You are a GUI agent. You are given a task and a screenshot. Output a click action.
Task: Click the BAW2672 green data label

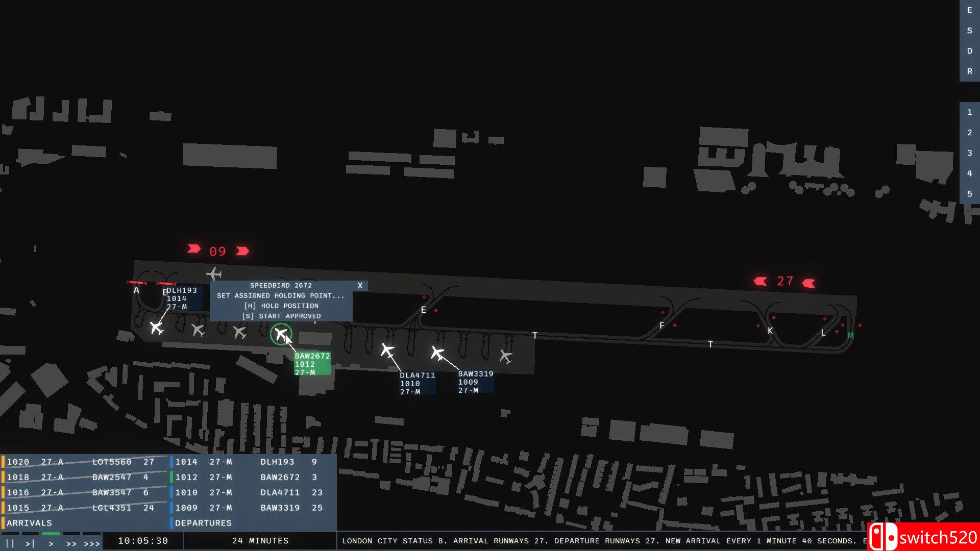tap(312, 364)
